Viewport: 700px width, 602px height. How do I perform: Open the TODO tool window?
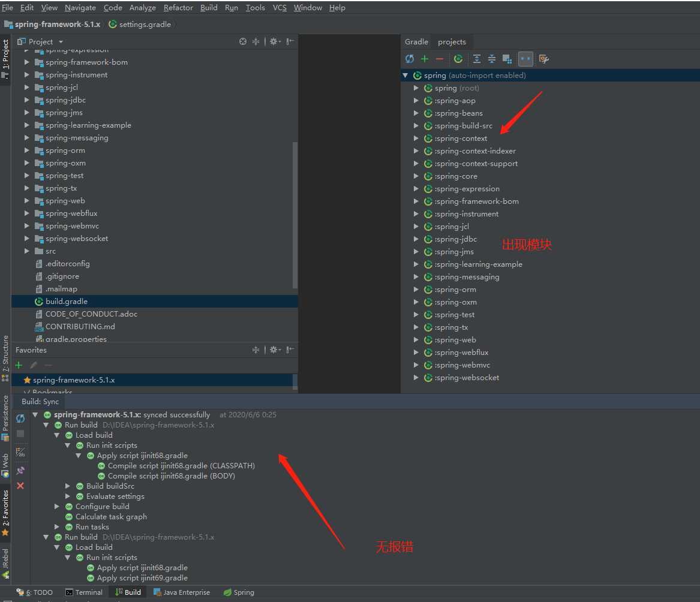click(34, 592)
